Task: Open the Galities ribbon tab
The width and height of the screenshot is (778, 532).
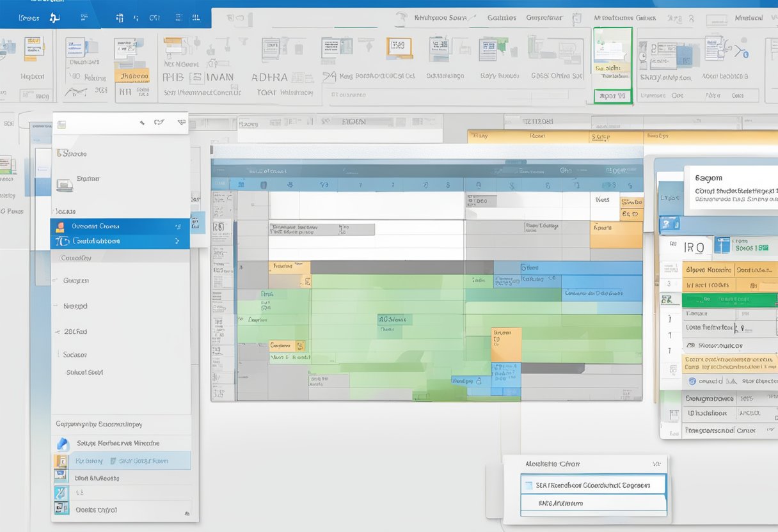Action: (502, 18)
